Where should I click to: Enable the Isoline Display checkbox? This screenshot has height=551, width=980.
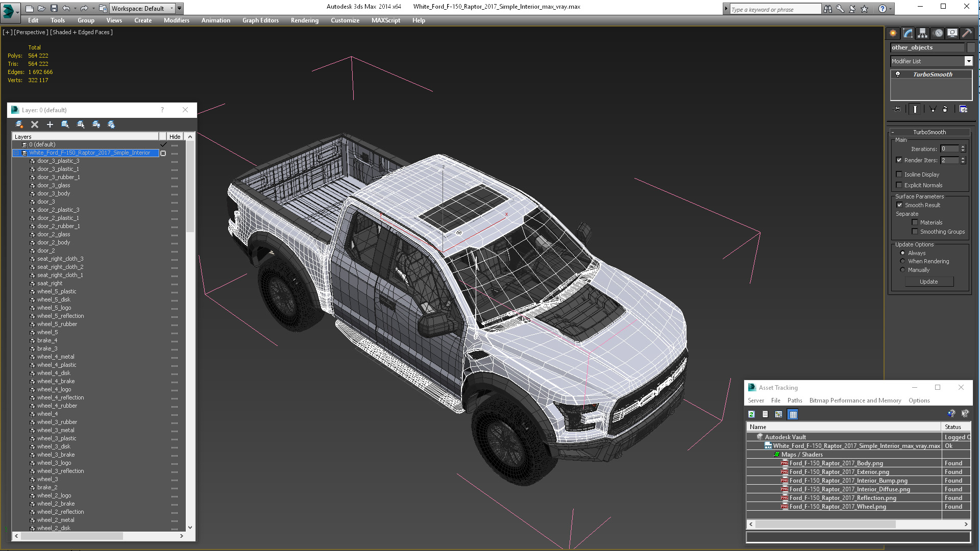[899, 174]
